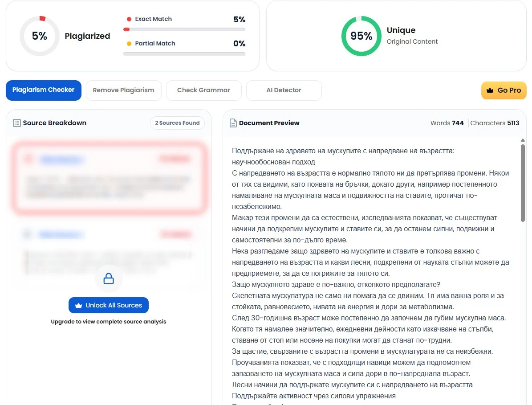Open the Plagiarism Checker tab
The image size is (532, 405).
44,90
